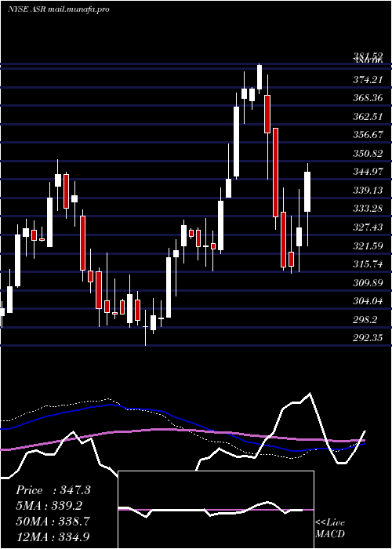Click the Live MACD label
This screenshot has height=549, width=392.
(330, 528)
